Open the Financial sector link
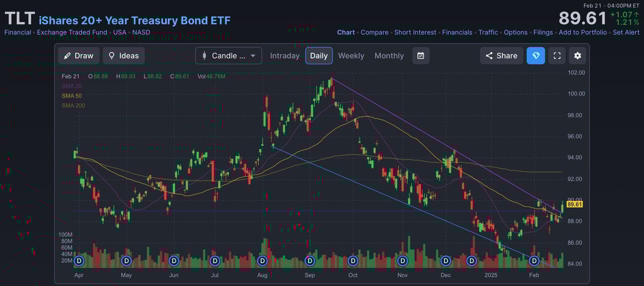Screen dimensions: 644x286 click(17, 32)
